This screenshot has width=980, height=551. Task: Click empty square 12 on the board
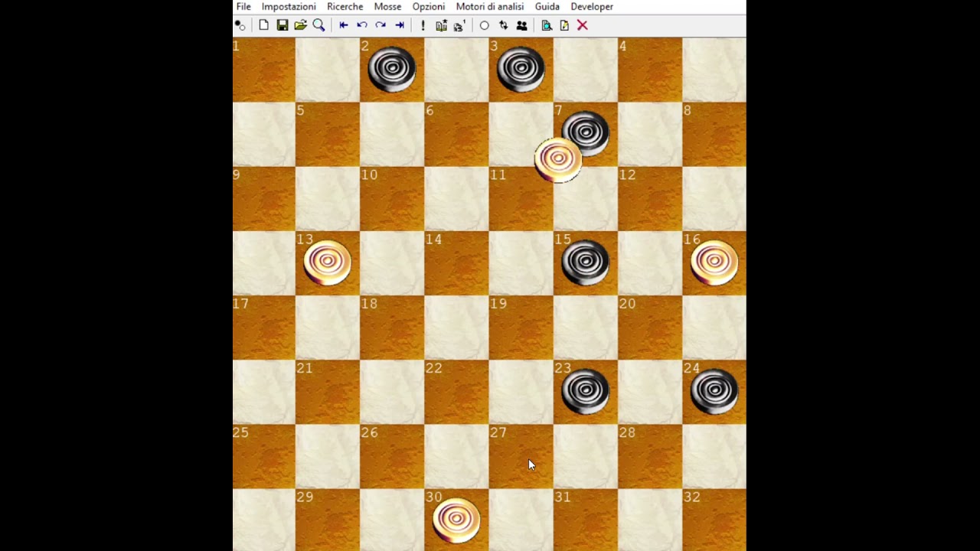click(650, 198)
